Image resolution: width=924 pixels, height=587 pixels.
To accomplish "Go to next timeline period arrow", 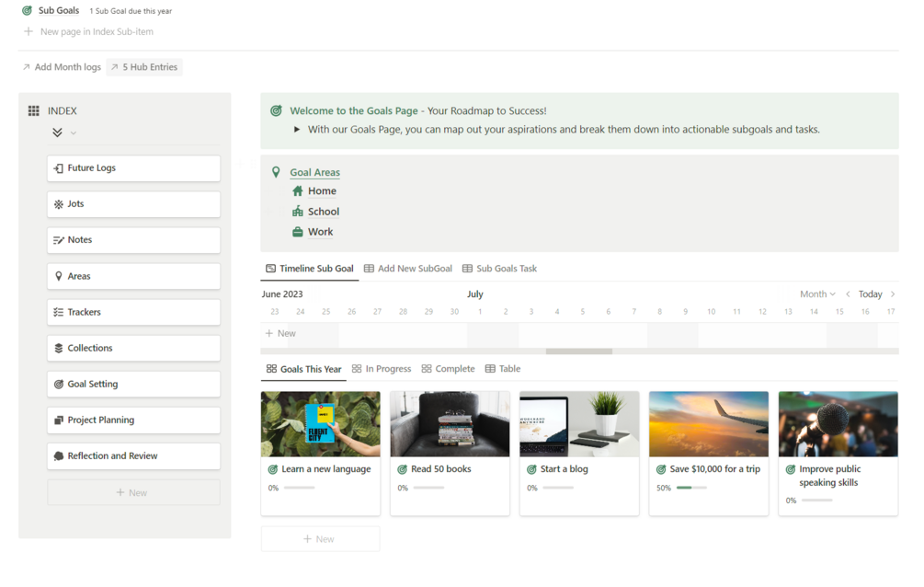I will (893, 293).
